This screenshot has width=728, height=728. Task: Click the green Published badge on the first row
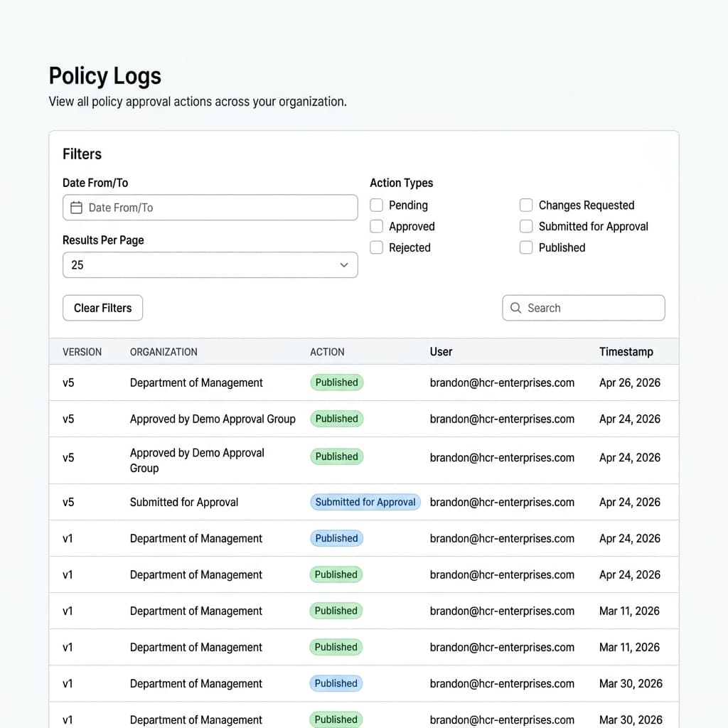coord(336,382)
